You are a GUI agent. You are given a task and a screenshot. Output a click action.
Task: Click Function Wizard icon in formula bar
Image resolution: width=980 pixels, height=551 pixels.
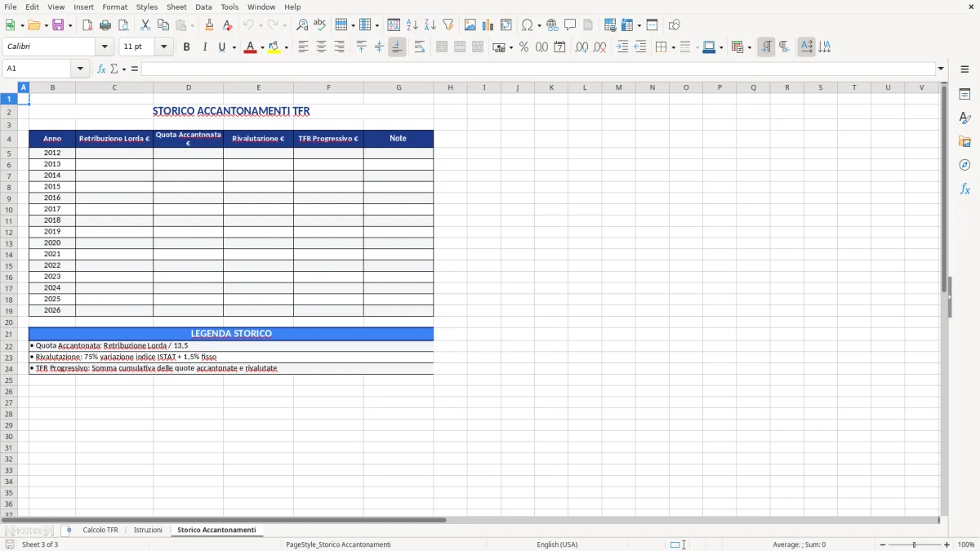[x=101, y=69]
